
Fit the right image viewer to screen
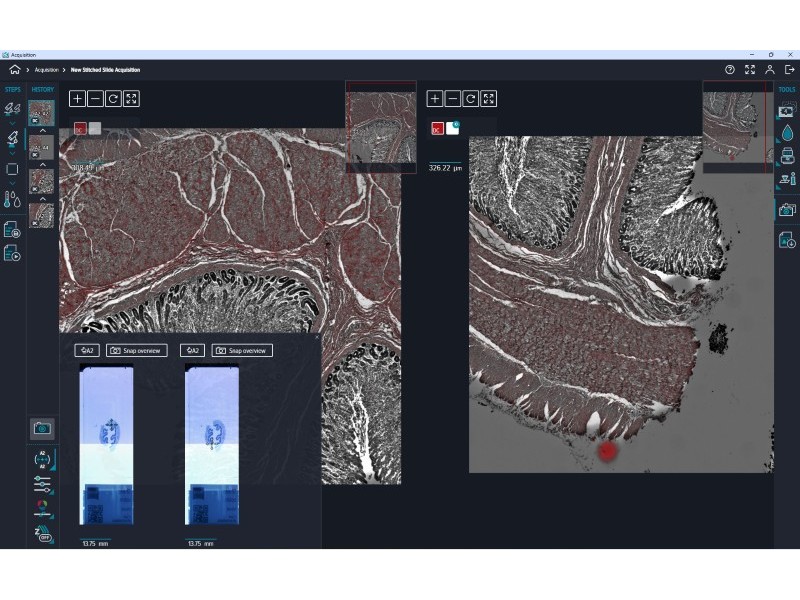[489, 98]
